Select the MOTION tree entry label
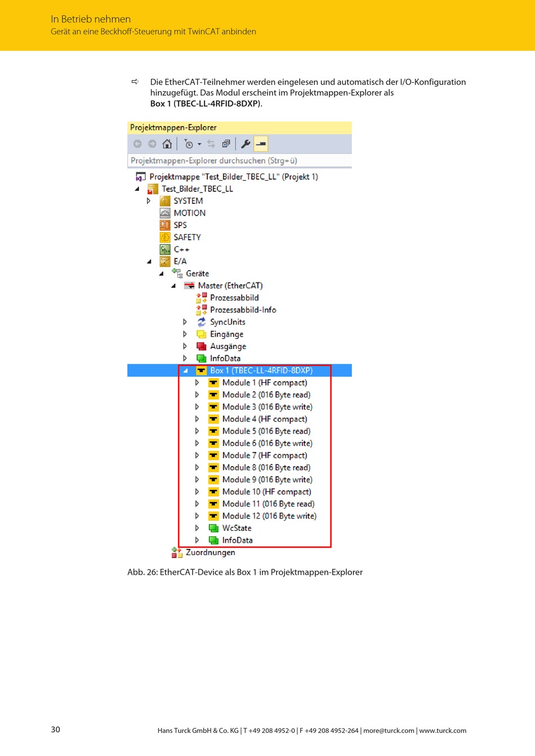 pyautogui.click(x=190, y=213)
